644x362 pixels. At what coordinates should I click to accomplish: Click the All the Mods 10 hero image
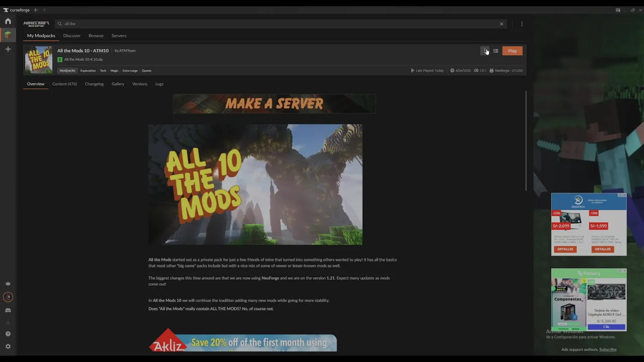(x=255, y=185)
